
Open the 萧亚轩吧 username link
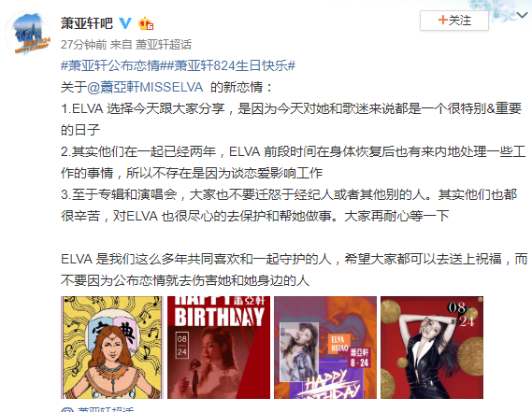click(87, 23)
